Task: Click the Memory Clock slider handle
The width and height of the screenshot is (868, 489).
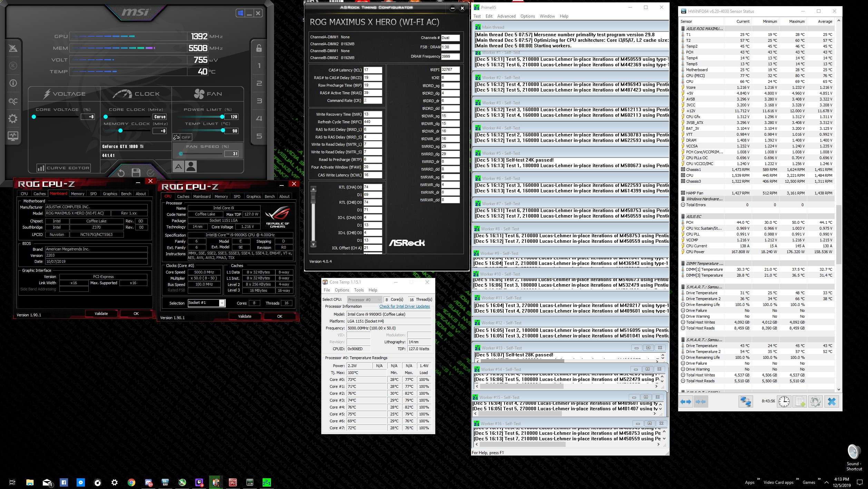Action: pos(120,131)
